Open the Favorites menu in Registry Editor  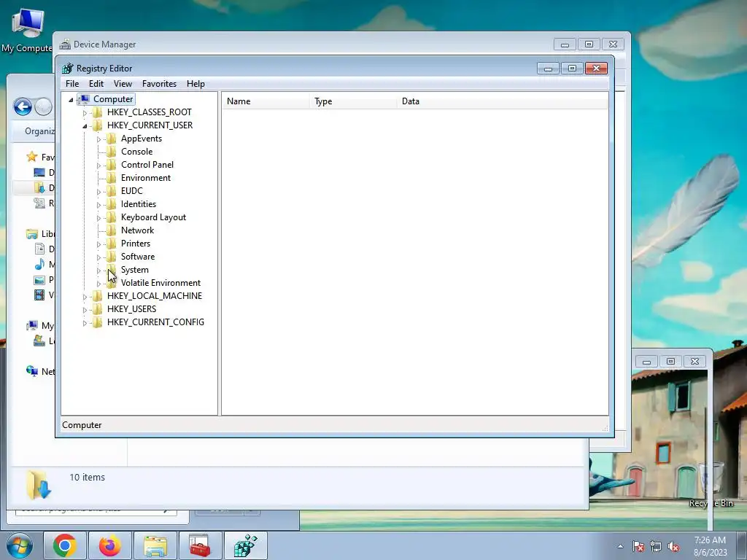click(x=159, y=84)
